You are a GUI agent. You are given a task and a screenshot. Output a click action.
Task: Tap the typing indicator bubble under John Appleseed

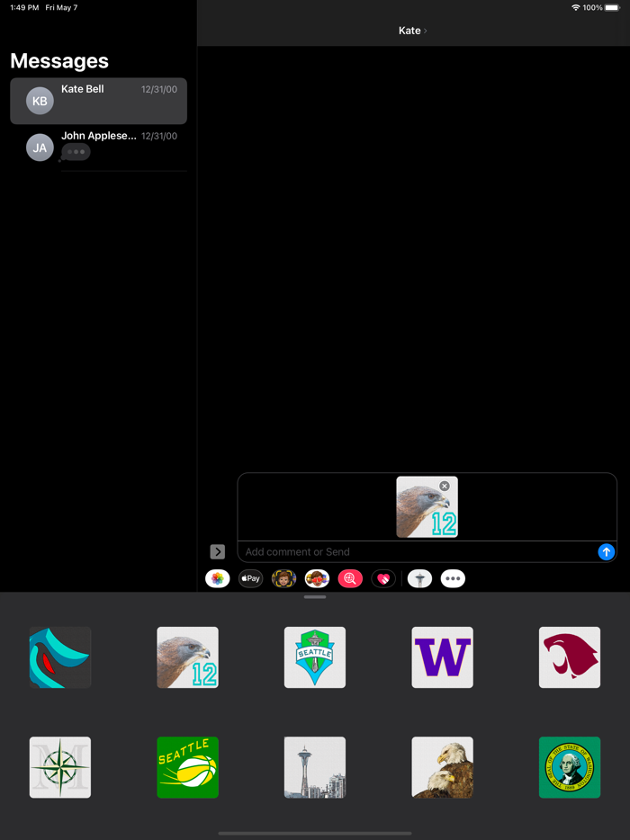(76, 152)
